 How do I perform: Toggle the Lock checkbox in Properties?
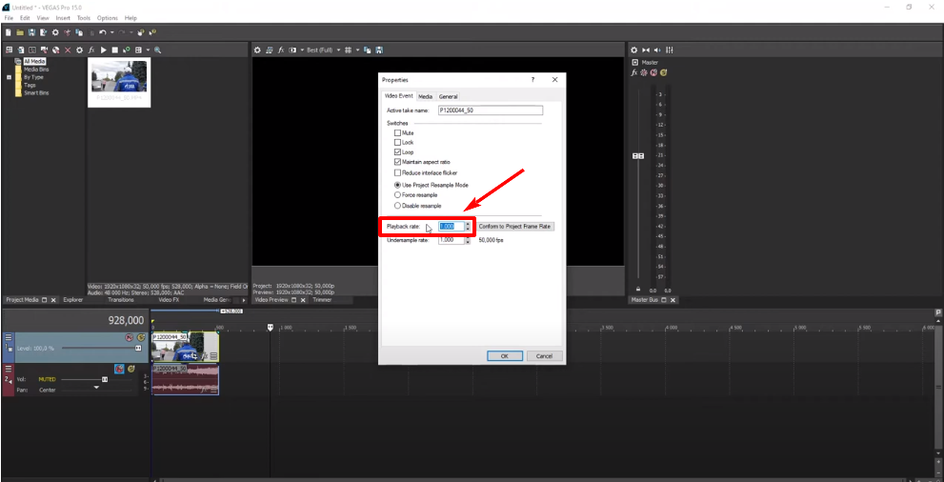(x=397, y=143)
